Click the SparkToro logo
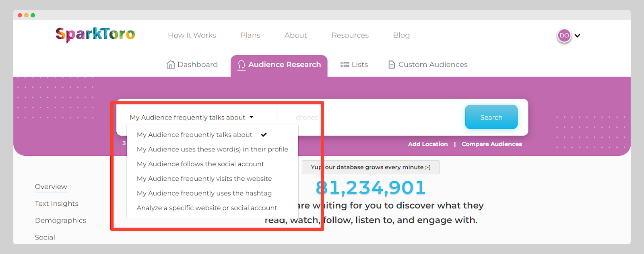 coord(95,35)
